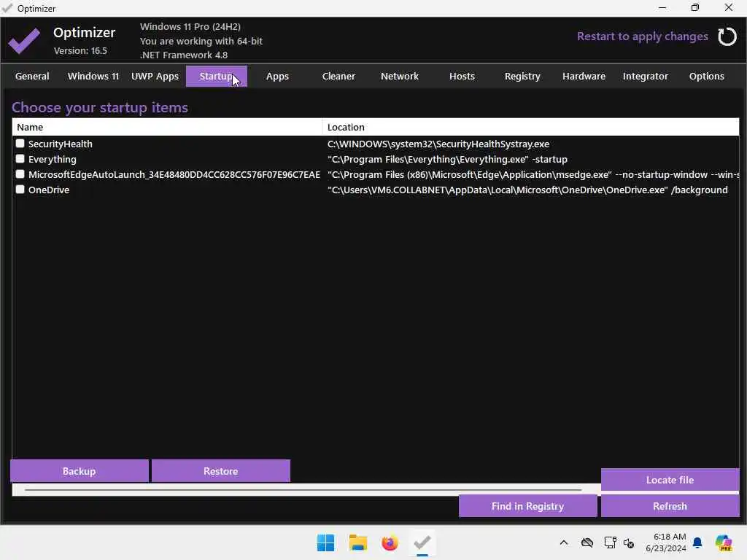This screenshot has width=747, height=560.
Task: Sort by the Name column header
Action: (167, 127)
